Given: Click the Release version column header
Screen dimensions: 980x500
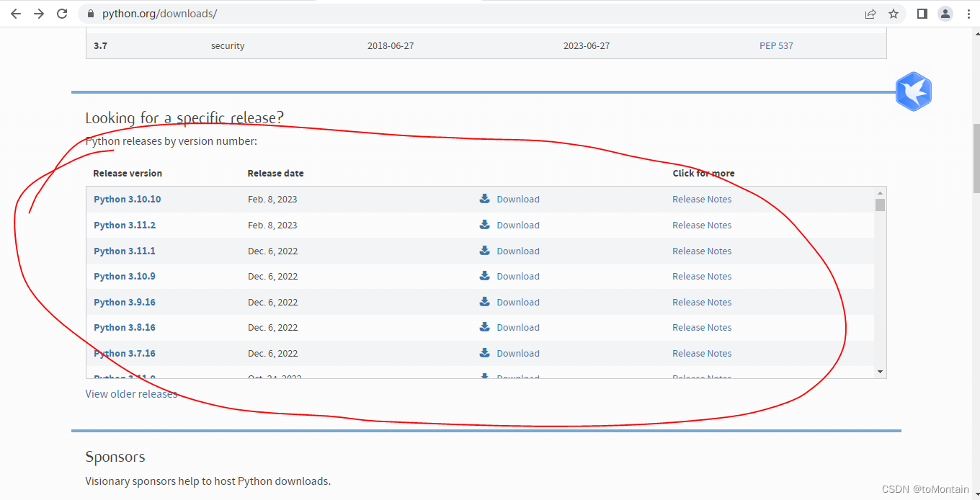Looking at the screenshot, I should tap(128, 173).
